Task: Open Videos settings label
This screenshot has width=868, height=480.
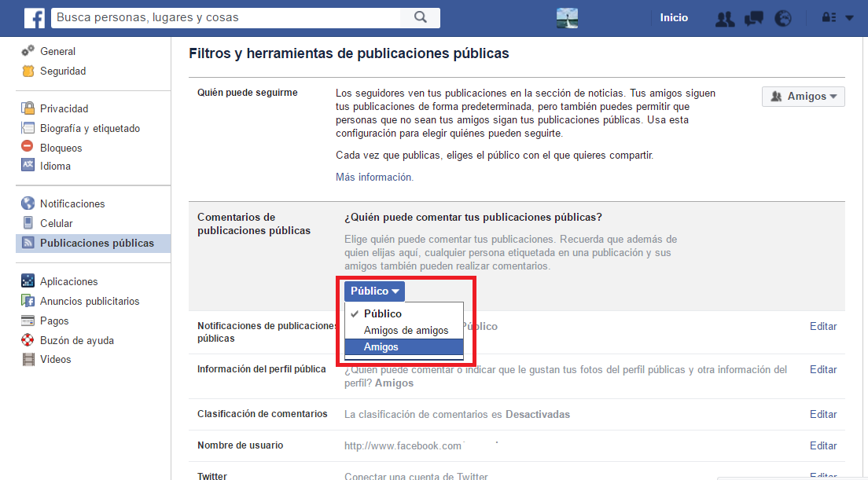Action: (55, 360)
